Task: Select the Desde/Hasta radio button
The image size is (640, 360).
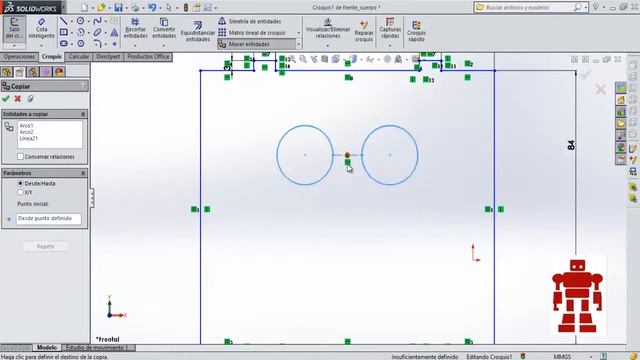Action: [x=20, y=183]
